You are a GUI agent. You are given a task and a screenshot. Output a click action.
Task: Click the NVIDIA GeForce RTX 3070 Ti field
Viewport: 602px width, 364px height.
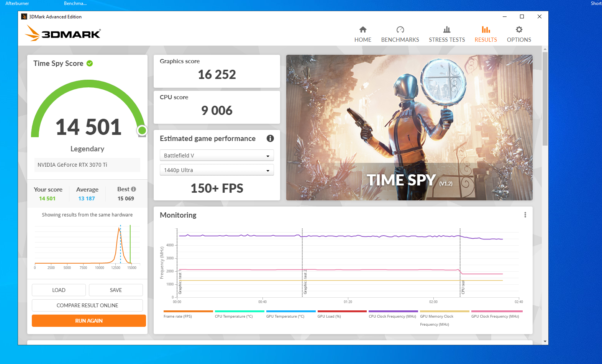87,165
